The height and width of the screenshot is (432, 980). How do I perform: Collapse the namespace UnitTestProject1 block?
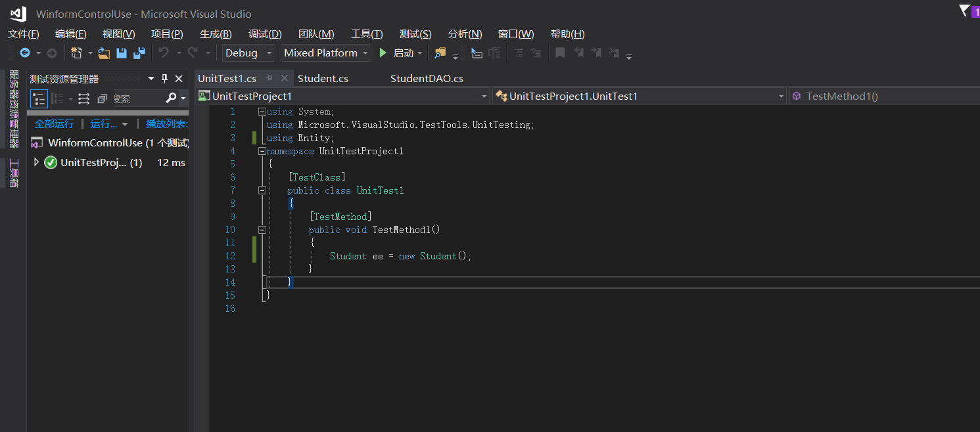pyautogui.click(x=262, y=151)
